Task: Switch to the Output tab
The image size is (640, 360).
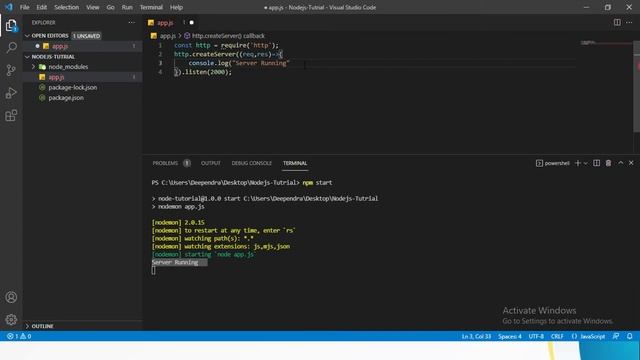Action: coord(211,163)
